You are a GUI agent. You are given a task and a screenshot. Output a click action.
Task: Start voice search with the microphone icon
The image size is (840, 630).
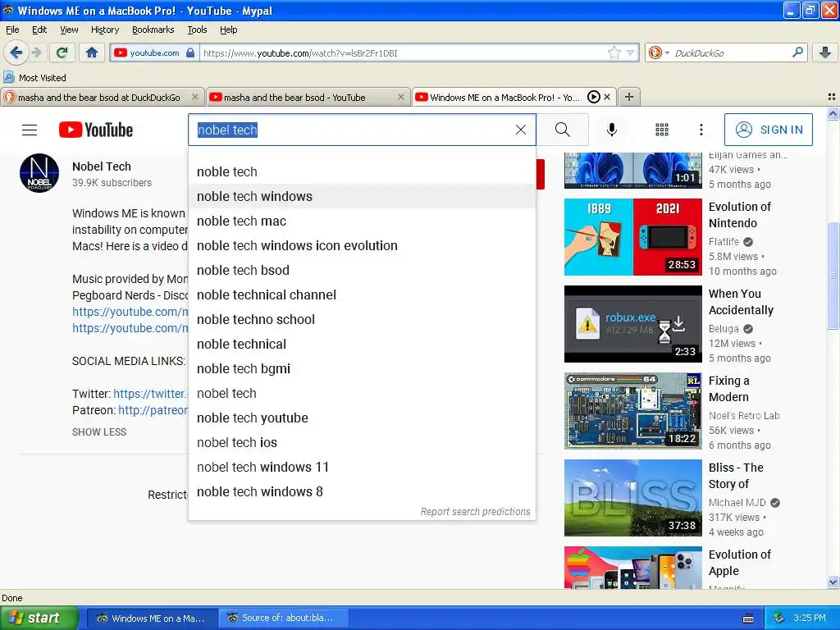[611, 130]
